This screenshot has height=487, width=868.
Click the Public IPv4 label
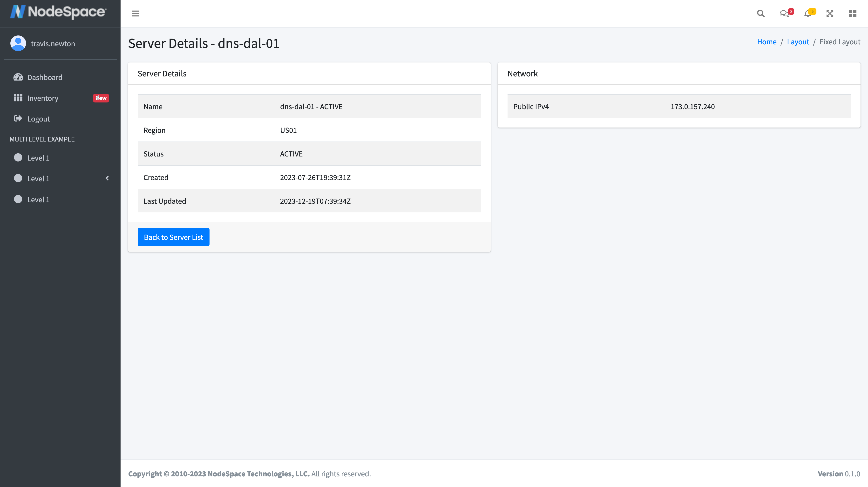coord(531,107)
